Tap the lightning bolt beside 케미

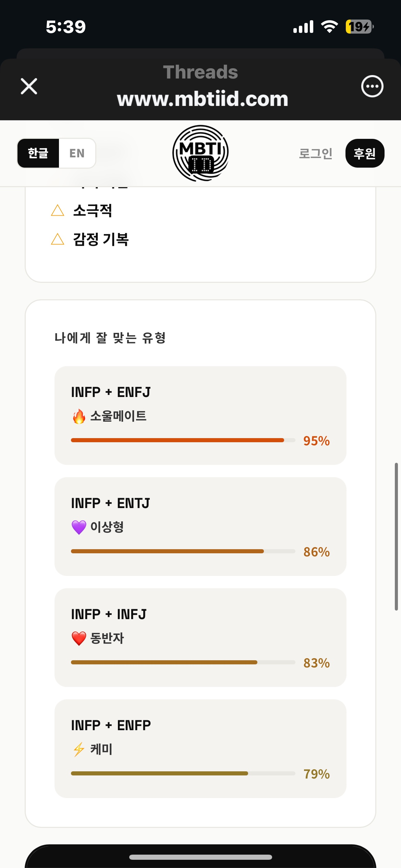(79, 749)
